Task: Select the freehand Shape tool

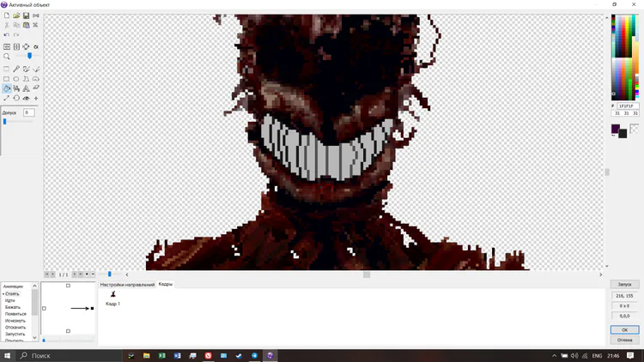Action: (x=36, y=79)
